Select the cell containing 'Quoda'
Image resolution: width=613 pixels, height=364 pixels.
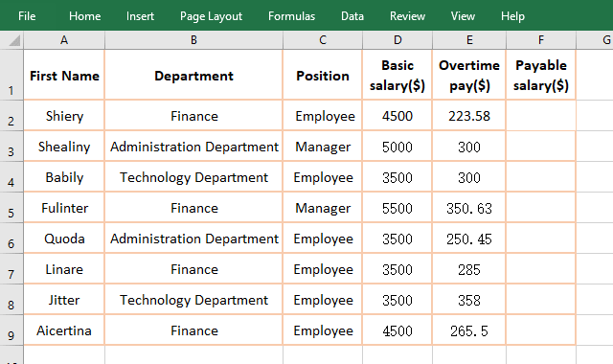tap(64, 239)
